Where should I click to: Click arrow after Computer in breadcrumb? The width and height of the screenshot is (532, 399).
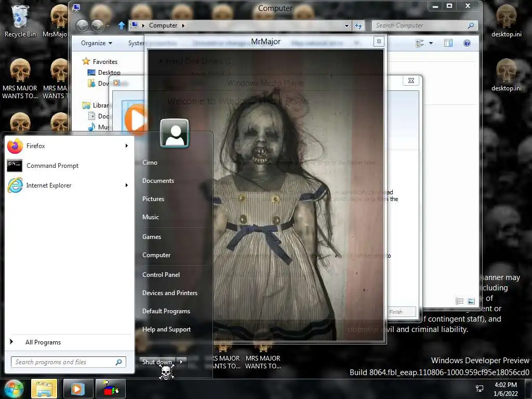183,25
